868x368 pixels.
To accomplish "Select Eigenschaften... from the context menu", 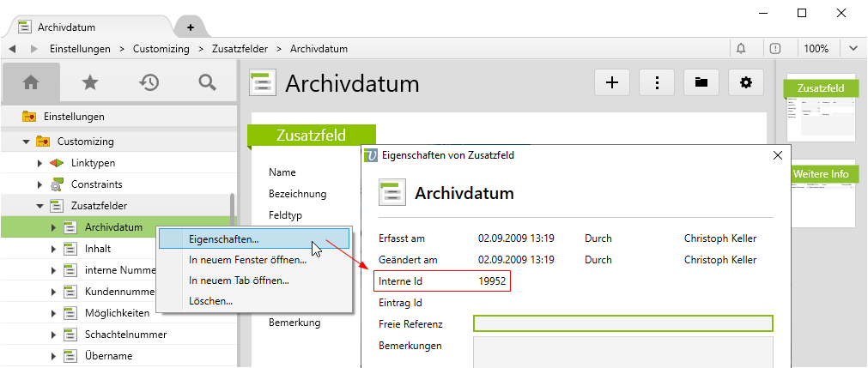I will [x=224, y=238].
